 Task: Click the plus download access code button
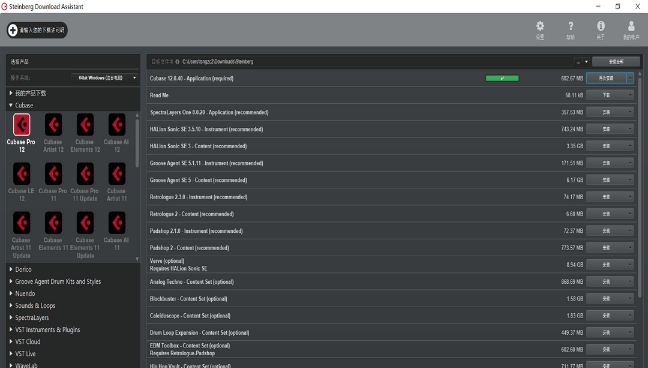pos(37,30)
